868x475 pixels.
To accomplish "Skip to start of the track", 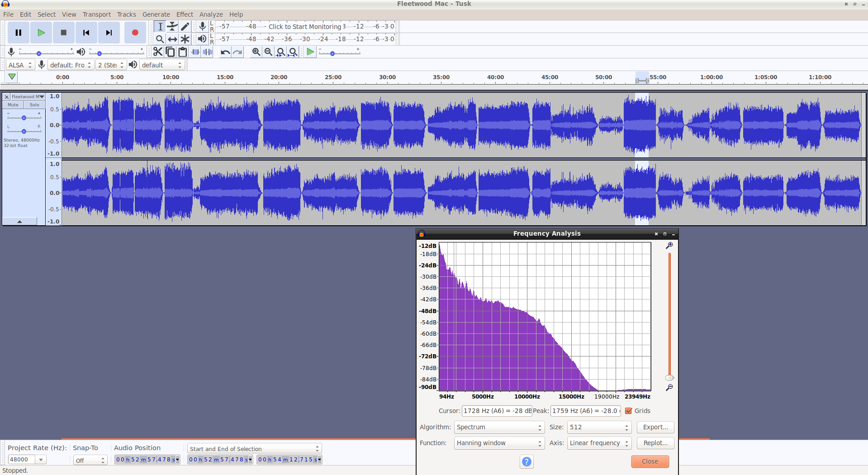I will click(86, 33).
